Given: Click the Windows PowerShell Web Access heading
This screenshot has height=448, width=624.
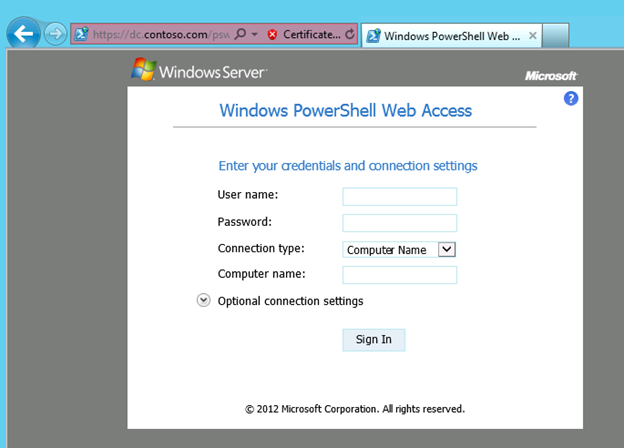Looking at the screenshot, I should coord(345,111).
